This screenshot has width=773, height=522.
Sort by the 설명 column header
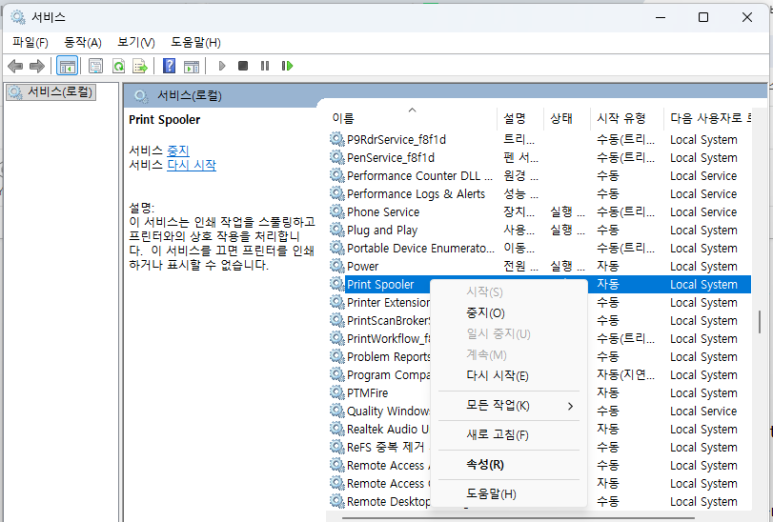[521, 118]
